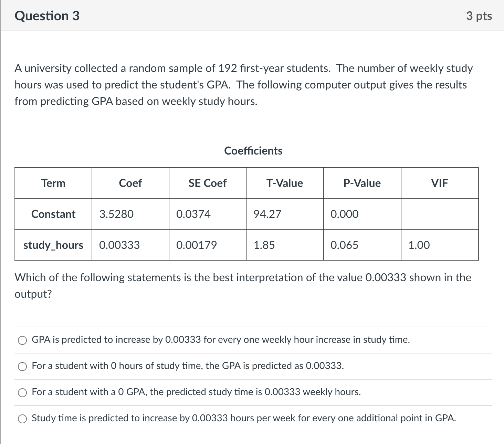Click the intercept value 3.5280
This screenshot has width=504, height=444.
coord(116,214)
